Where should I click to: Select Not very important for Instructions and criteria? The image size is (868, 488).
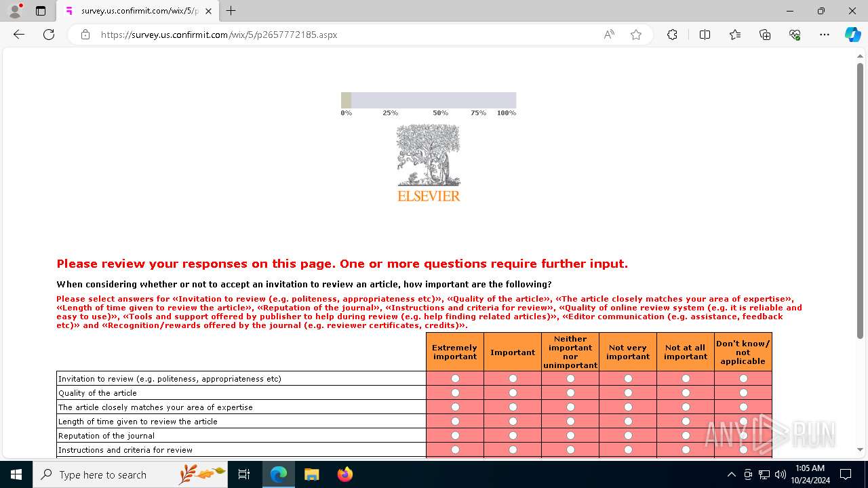coord(628,450)
